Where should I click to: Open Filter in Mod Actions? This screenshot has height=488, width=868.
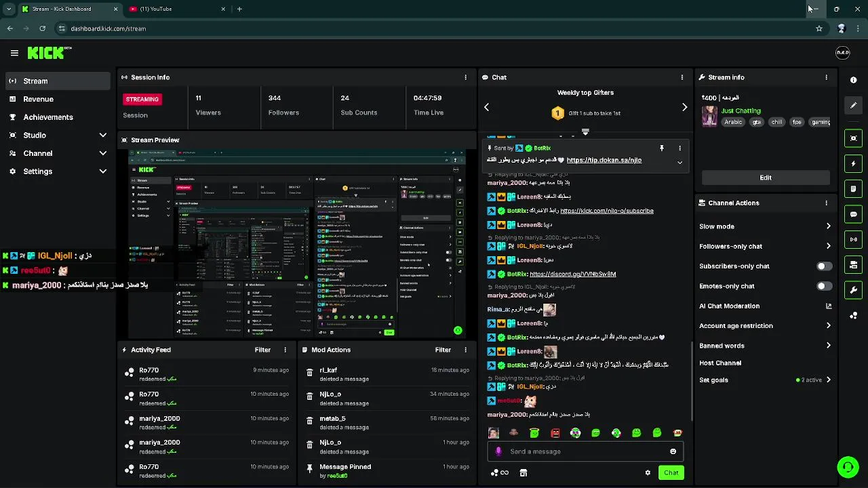[443, 350]
